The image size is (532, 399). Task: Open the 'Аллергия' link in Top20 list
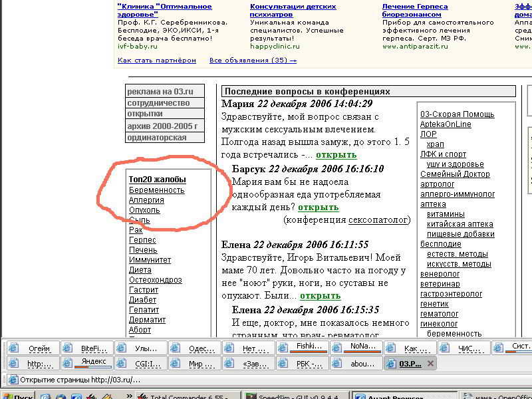[146, 200]
